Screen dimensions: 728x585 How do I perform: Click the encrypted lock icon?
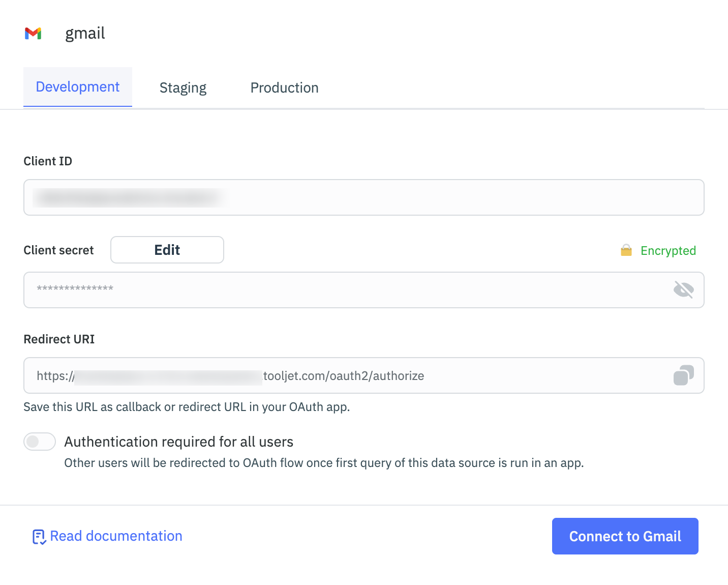point(626,250)
